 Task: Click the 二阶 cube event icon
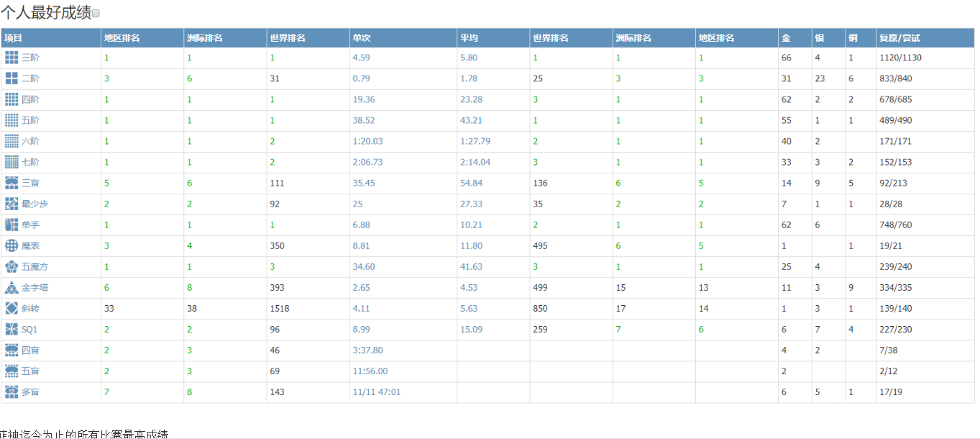[12, 78]
